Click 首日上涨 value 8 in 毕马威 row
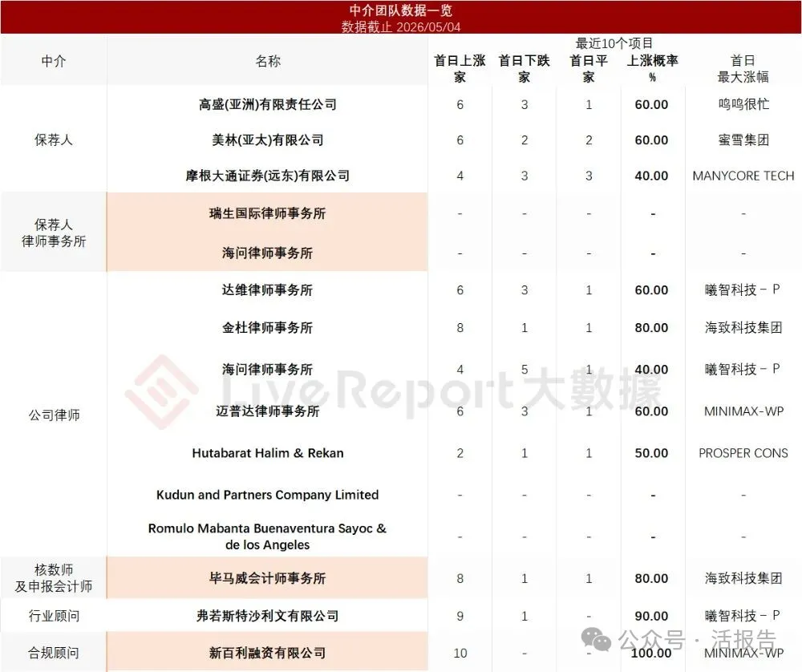Viewport: 802px width, 672px height. pyautogui.click(x=460, y=578)
